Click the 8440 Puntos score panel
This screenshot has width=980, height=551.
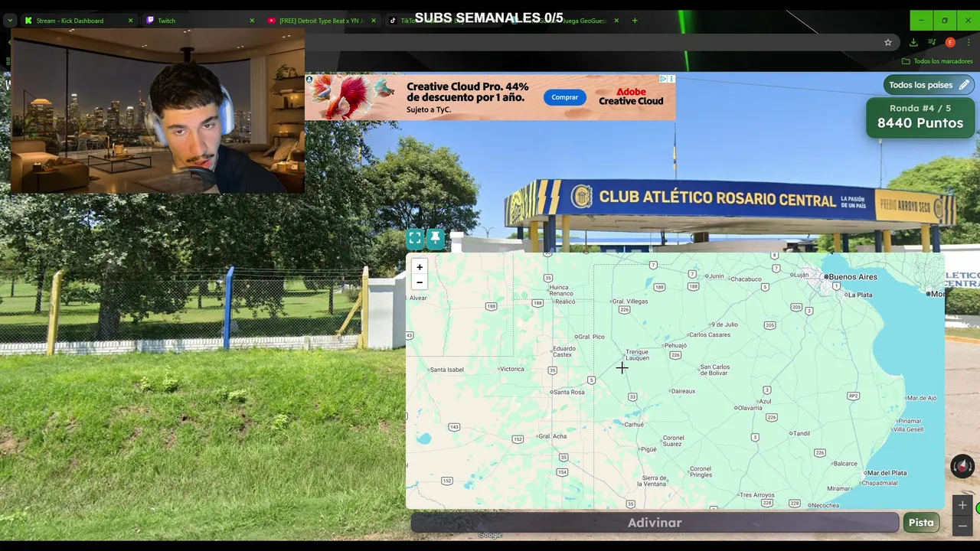[x=920, y=117]
